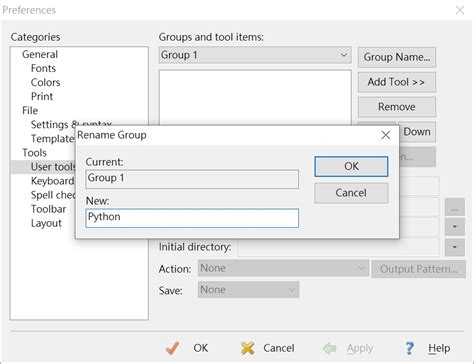Select Settings & syntax category
This screenshot has height=364, width=474.
71,124
